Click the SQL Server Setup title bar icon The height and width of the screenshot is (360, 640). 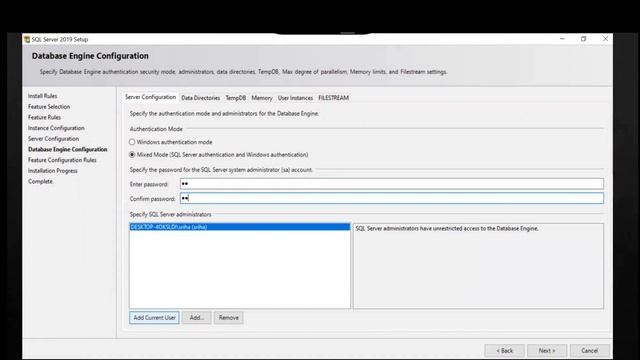point(27,39)
